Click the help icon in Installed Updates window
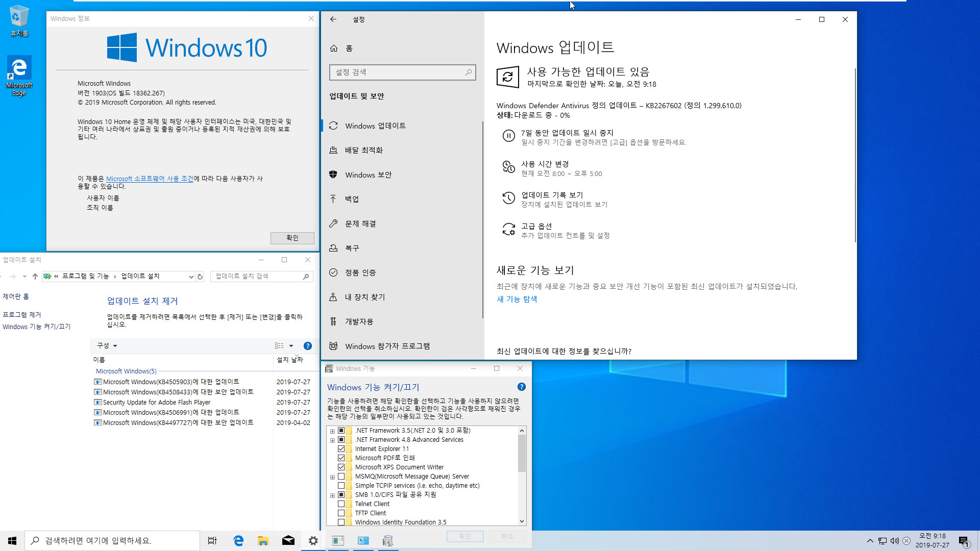This screenshot has height=551, width=980. 308,346
